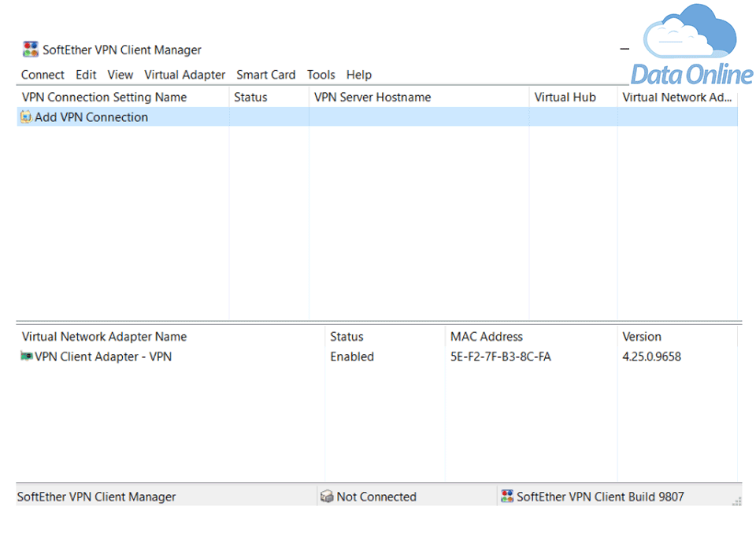Sort by Version column header
The image size is (756, 543).
(x=677, y=337)
